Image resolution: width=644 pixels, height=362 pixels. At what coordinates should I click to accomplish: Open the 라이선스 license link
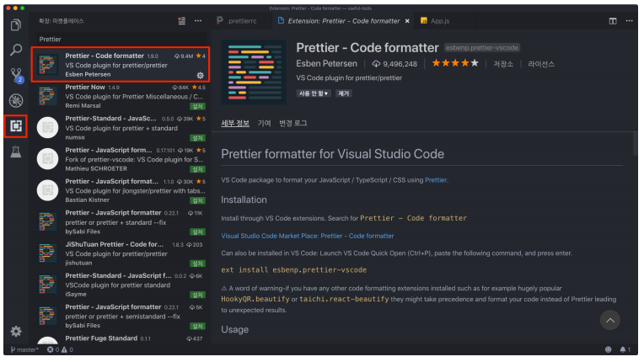[541, 64]
